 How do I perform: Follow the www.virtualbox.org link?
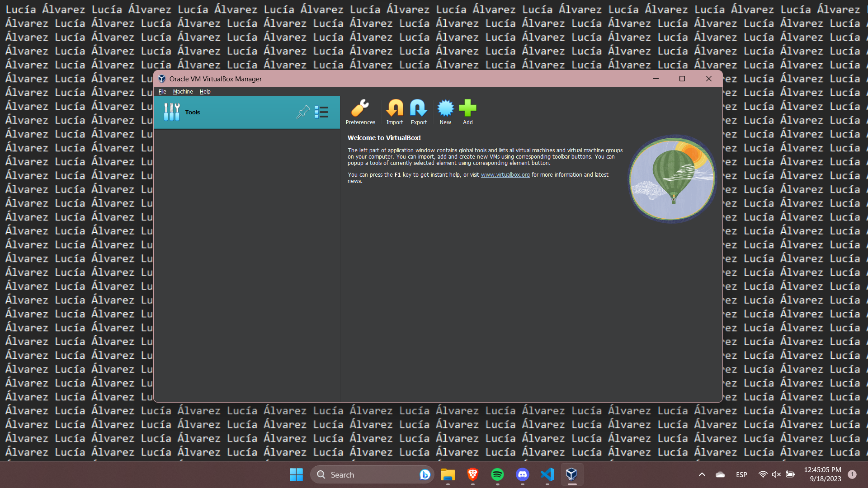(x=505, y=175)
